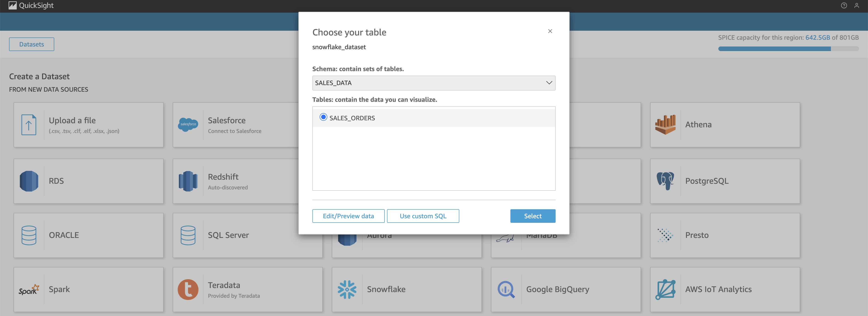Click the AWS IoT Analytics icon

coord(665,289)
